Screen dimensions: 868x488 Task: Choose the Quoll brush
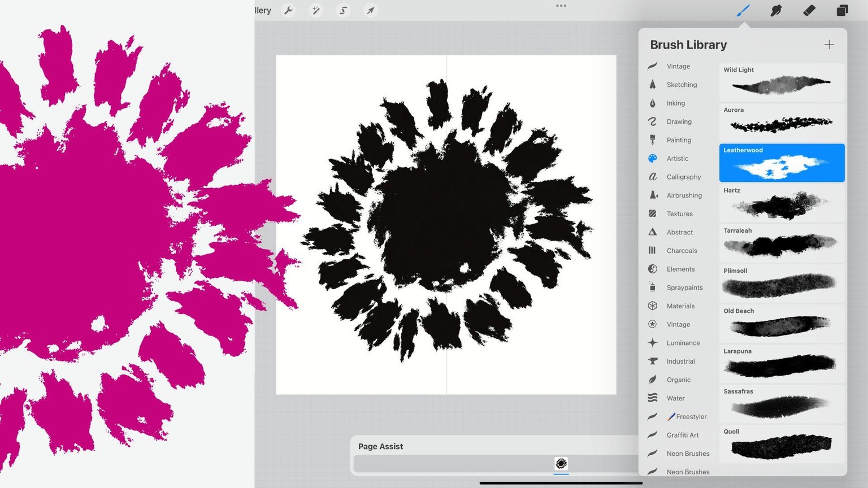(x=782, y=443)
